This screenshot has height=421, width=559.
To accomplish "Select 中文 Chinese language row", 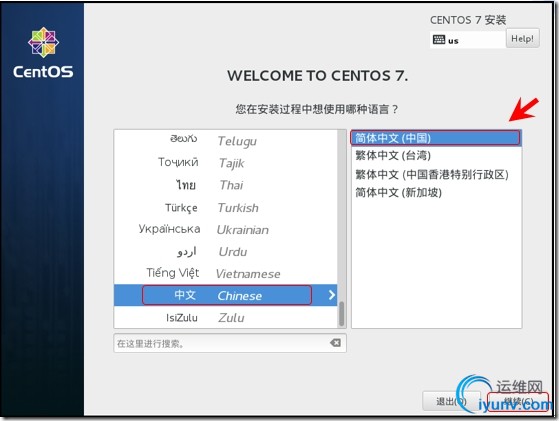I will pos(225,295).
